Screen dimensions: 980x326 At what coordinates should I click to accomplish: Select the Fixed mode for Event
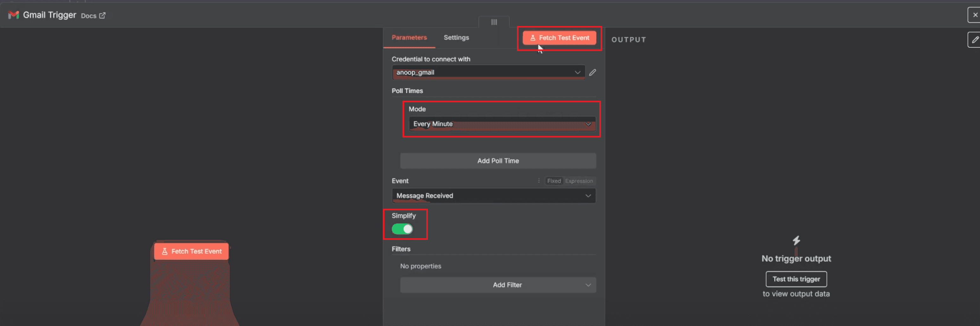point(554,181)
